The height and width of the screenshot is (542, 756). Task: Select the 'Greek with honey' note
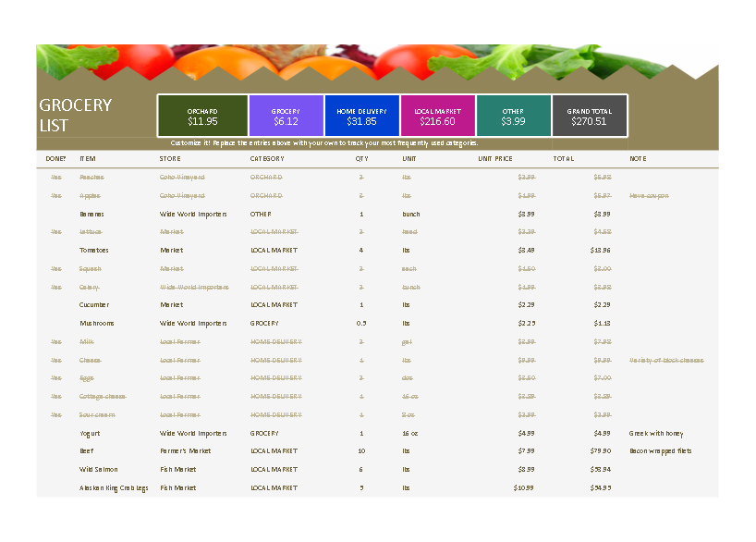click(656, 434)
